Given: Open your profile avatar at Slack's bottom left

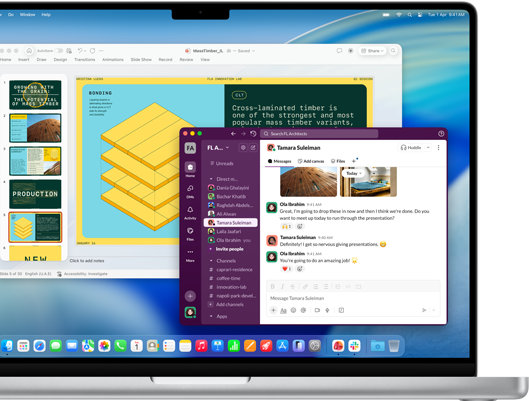Looking at the screenshot, I should click(190, 312).
